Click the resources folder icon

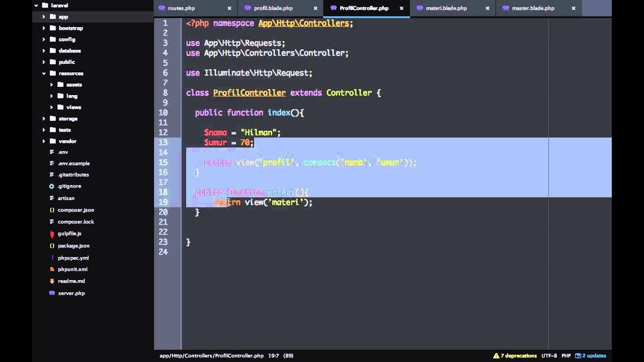[x=53, y=73]
